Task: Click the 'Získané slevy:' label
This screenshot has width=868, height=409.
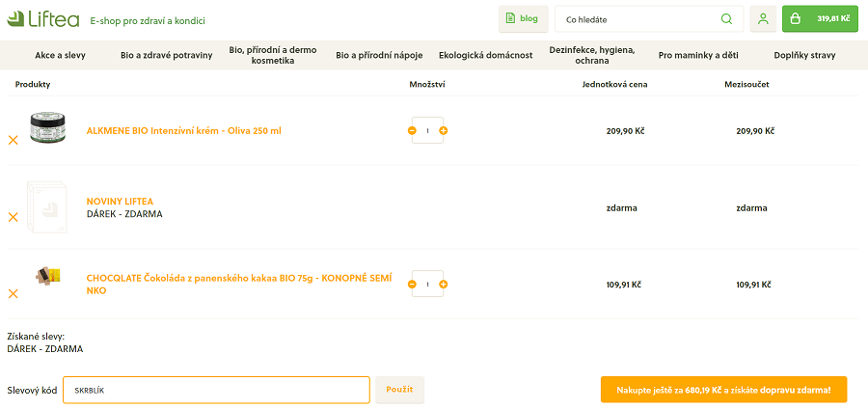Action: (36, 337)
